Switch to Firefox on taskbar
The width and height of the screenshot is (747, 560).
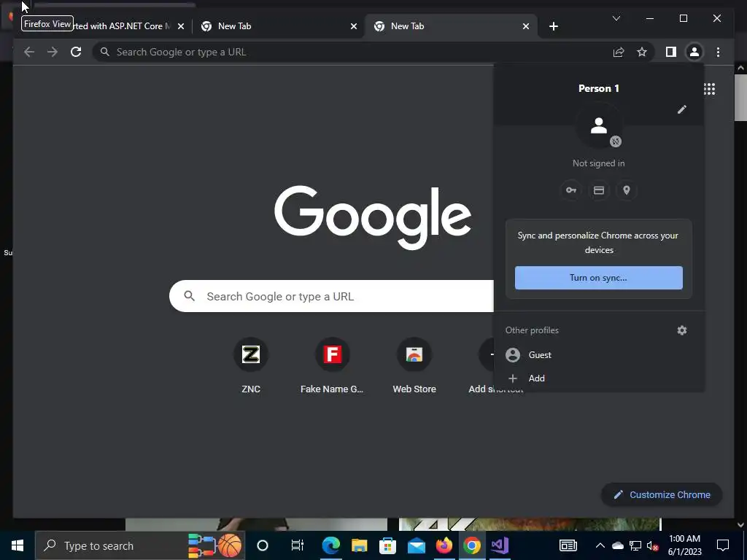click(x=444, y=545)
